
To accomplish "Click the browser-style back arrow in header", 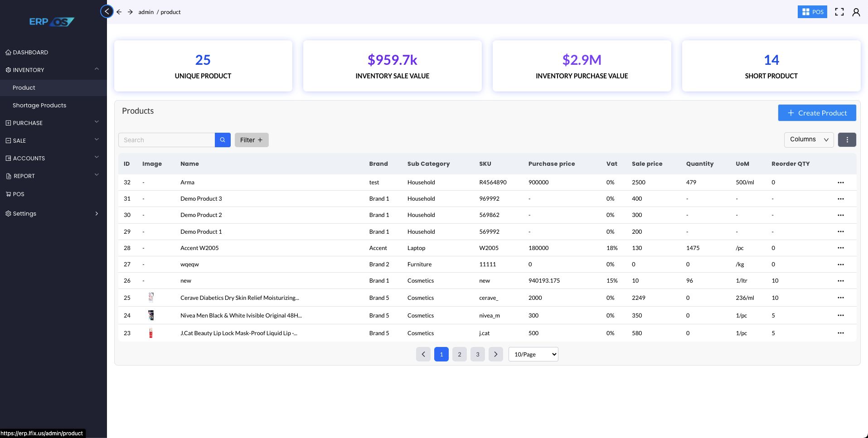I will (119, 12).
